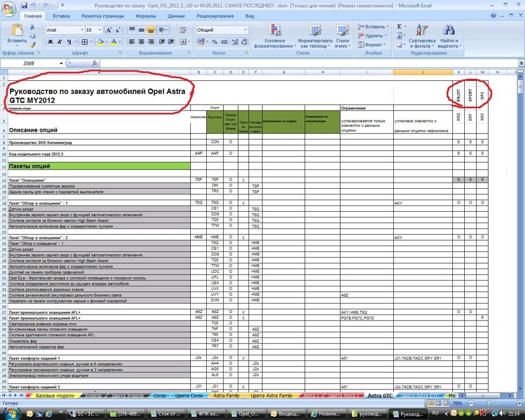
Task: Switch to Page Break Preview in status bar
Action: click(x=446, y=403)
